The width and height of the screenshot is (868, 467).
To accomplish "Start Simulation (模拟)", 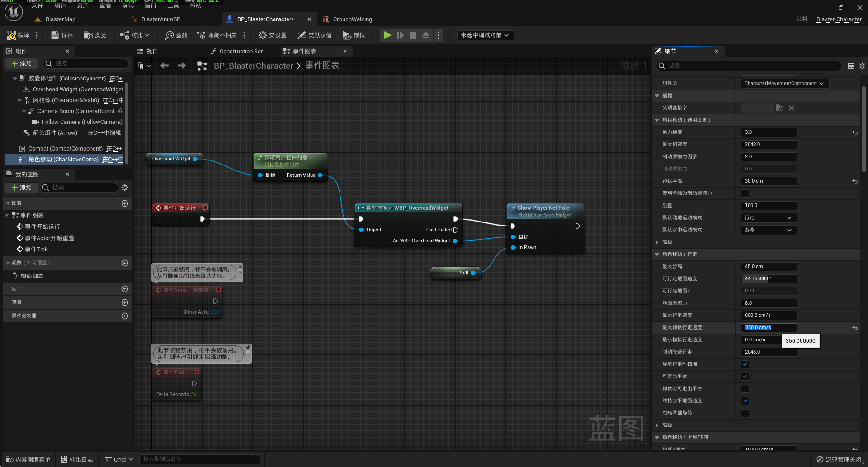I will pos(354,35).
